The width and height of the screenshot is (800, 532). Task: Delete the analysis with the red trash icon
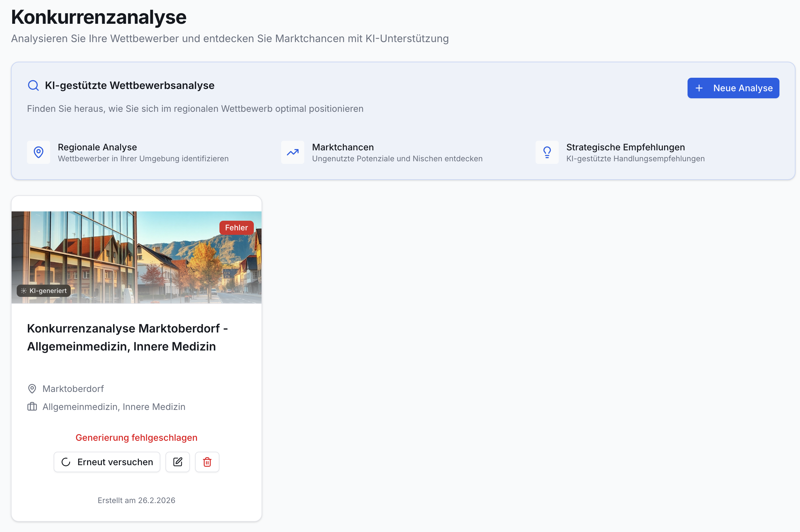point(207,462)
